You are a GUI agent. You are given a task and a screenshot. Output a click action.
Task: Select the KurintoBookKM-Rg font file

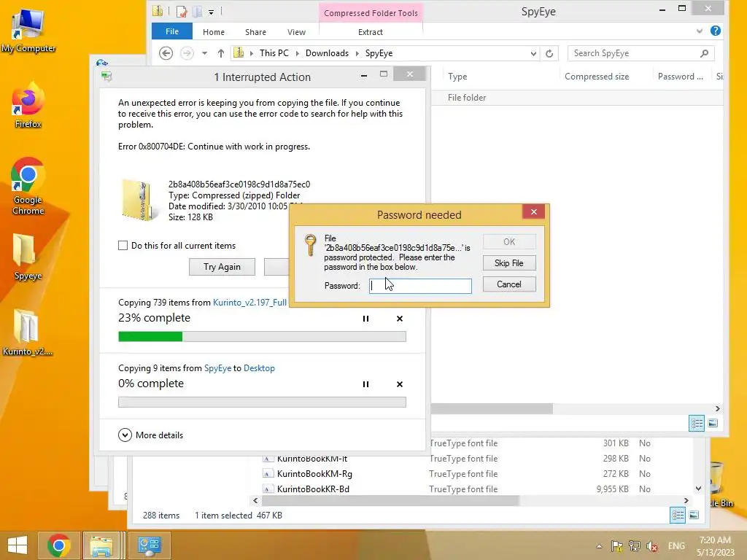click(x=314, y=474)
